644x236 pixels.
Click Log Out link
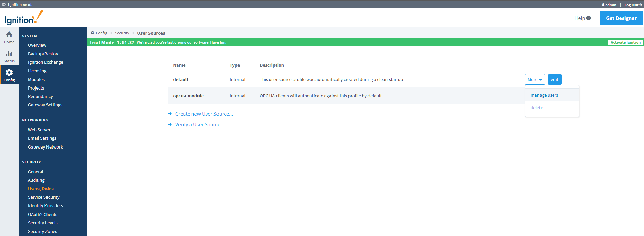point(633,5)
